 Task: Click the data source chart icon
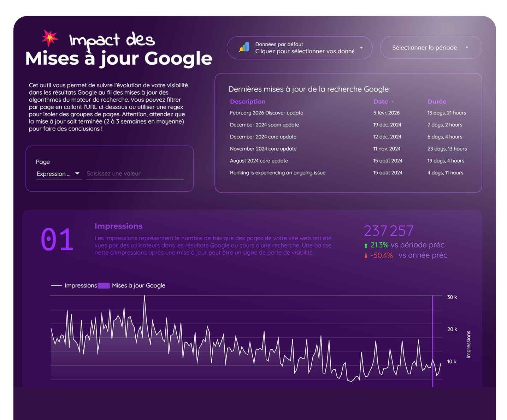[244, 47]
